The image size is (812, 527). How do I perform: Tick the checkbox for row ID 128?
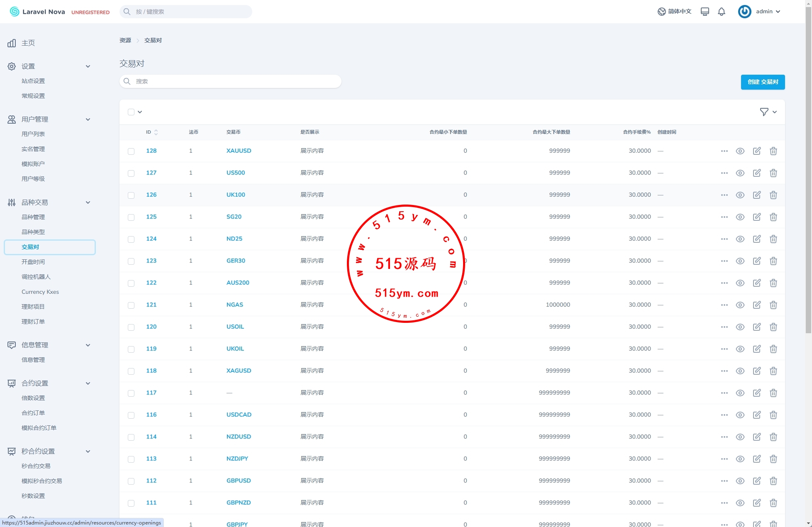click(x=131, y=151)
